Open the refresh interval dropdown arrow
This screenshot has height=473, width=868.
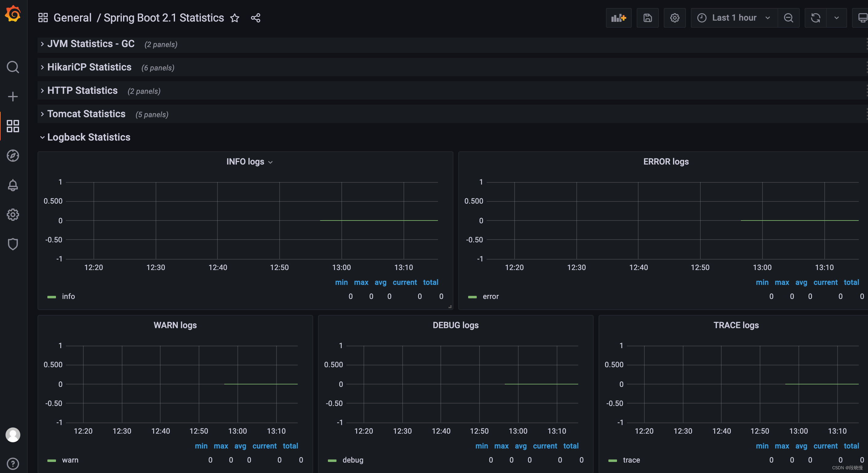click(837, 18)
